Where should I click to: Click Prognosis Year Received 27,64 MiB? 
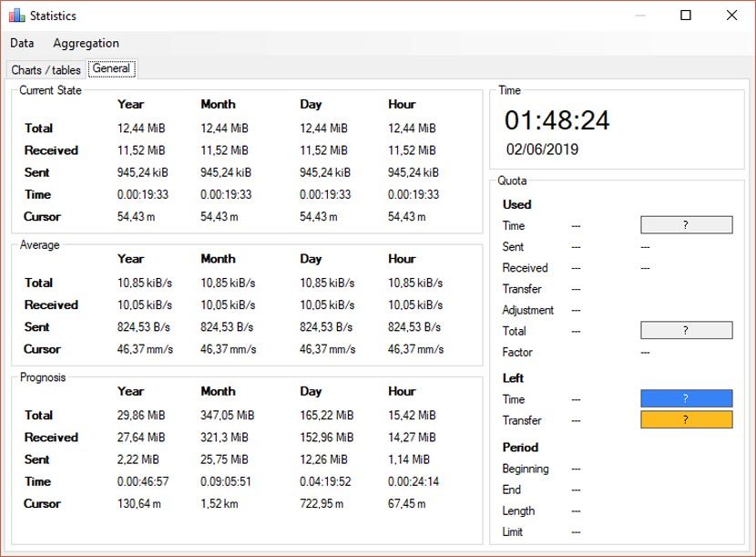[x=141, y=438]
